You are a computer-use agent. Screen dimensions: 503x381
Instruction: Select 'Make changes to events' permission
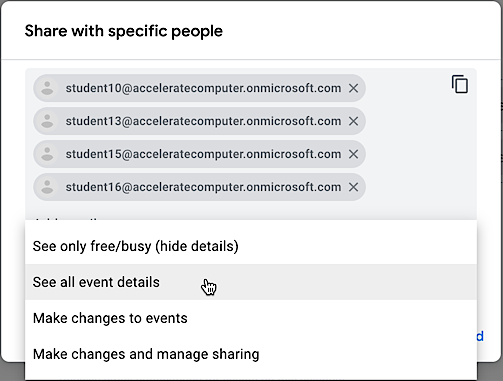point(251,318)
